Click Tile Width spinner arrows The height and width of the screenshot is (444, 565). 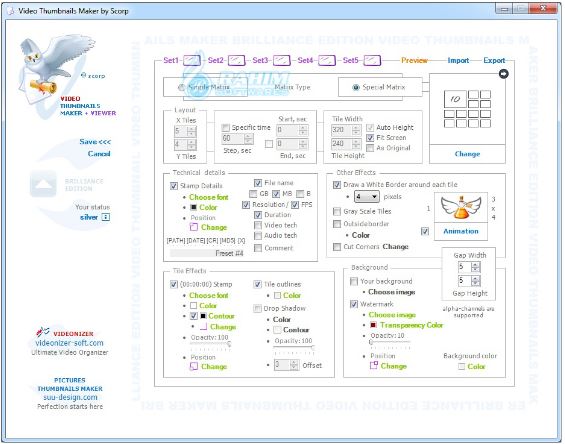(356, 130)
